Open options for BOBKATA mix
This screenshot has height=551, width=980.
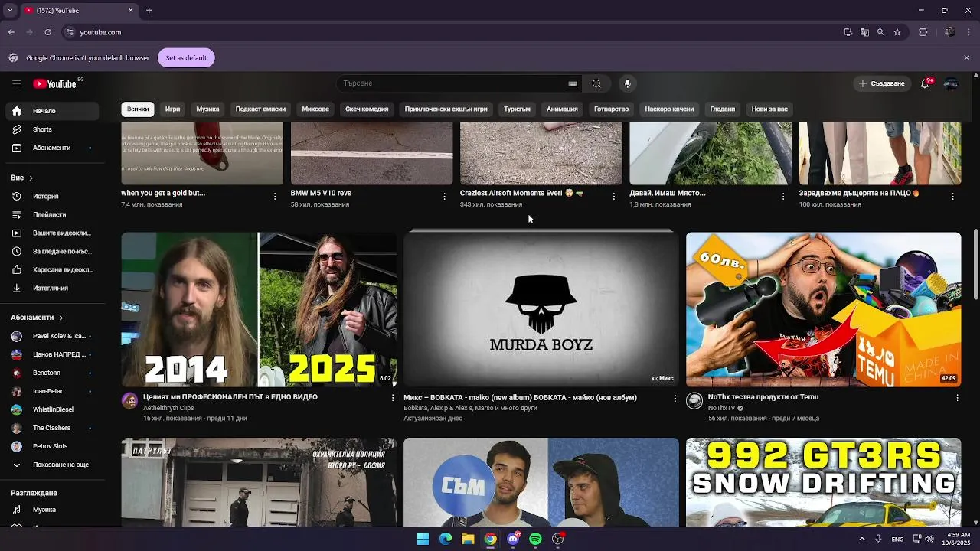click(675, 398)
